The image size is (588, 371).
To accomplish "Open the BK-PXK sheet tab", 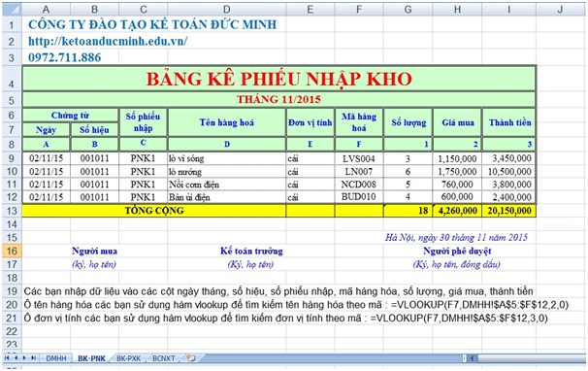I will (128, 358).
